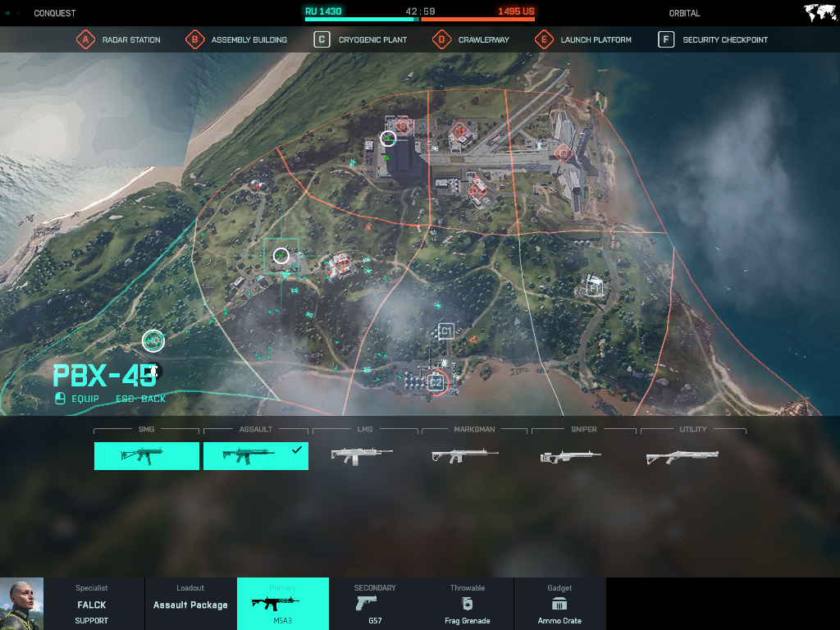Open the Utility weapon category

pos(692,429)
